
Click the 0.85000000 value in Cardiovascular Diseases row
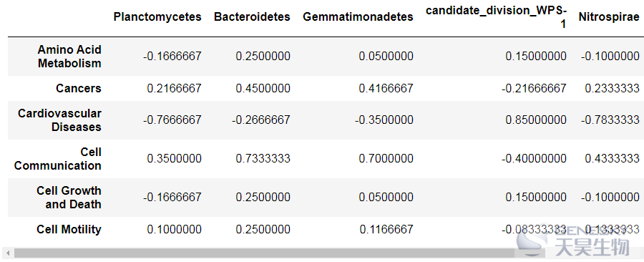[x=536, y=120]
